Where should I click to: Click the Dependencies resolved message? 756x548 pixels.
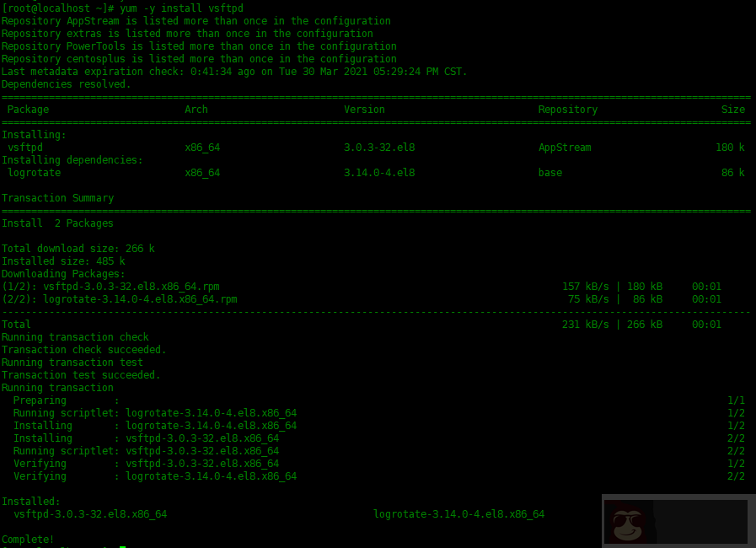coord(66,83)
